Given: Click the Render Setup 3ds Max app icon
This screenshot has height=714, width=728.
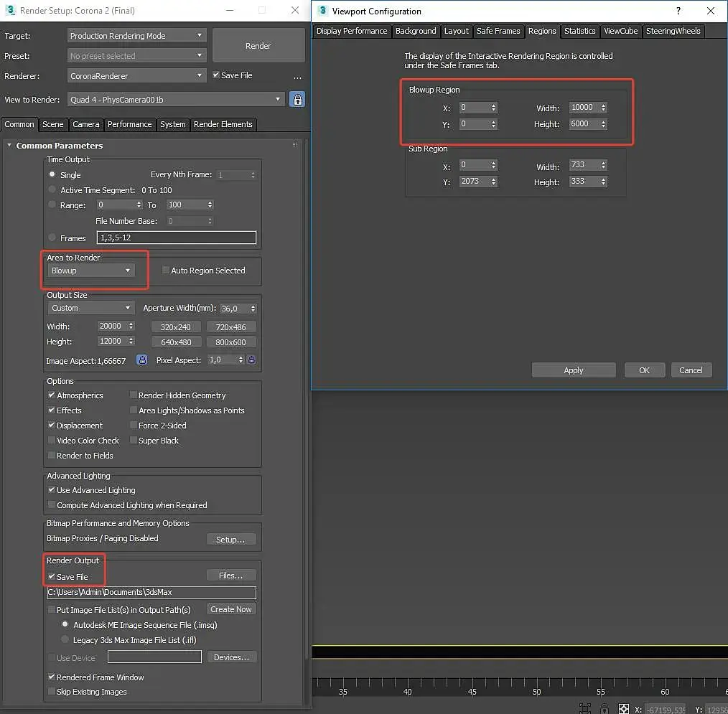Looking at the screenshot, I should (x=10, y=10).
